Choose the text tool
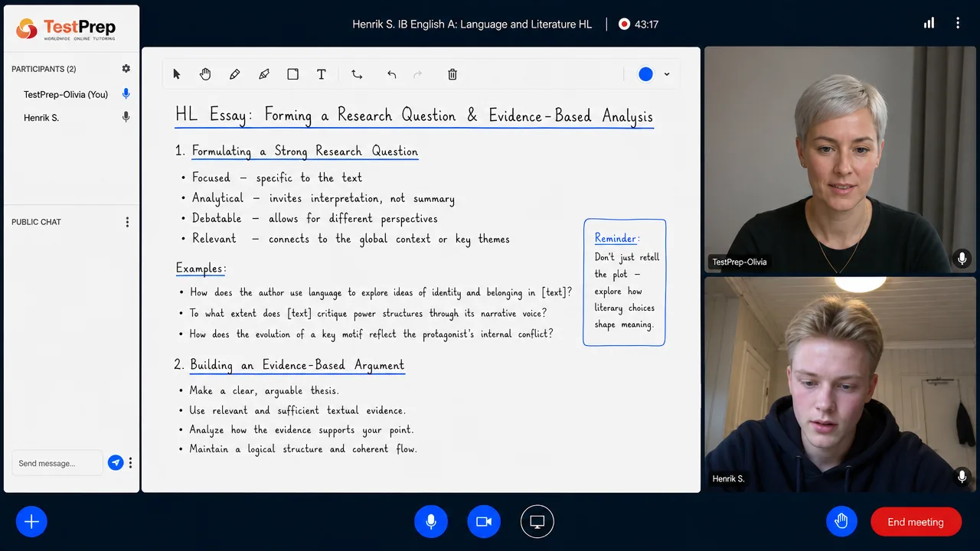The height and width of the screenshot is (551, 980). 322,74
